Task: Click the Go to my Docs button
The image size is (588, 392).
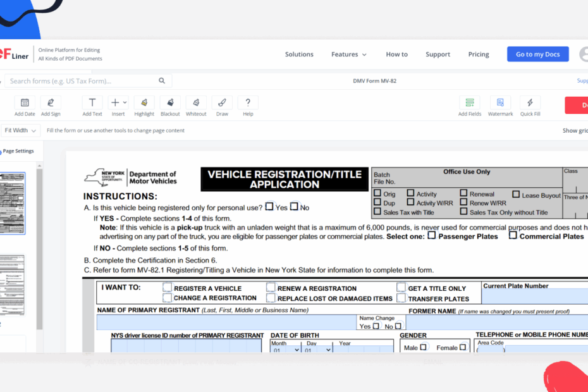Action: point(537,54)
